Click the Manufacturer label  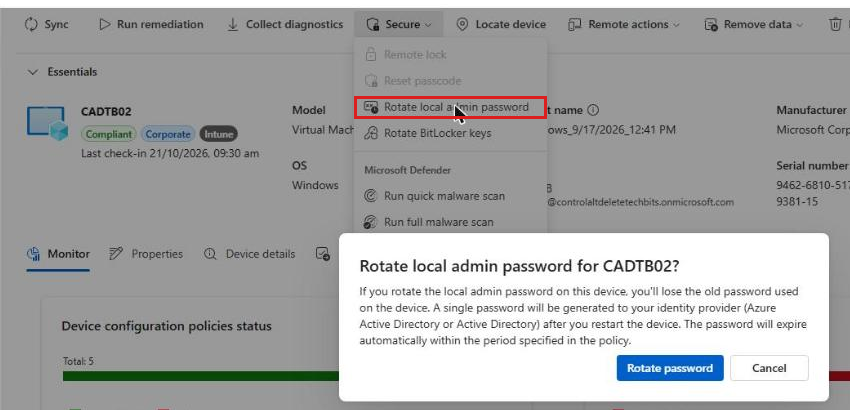tap(811, 110)
